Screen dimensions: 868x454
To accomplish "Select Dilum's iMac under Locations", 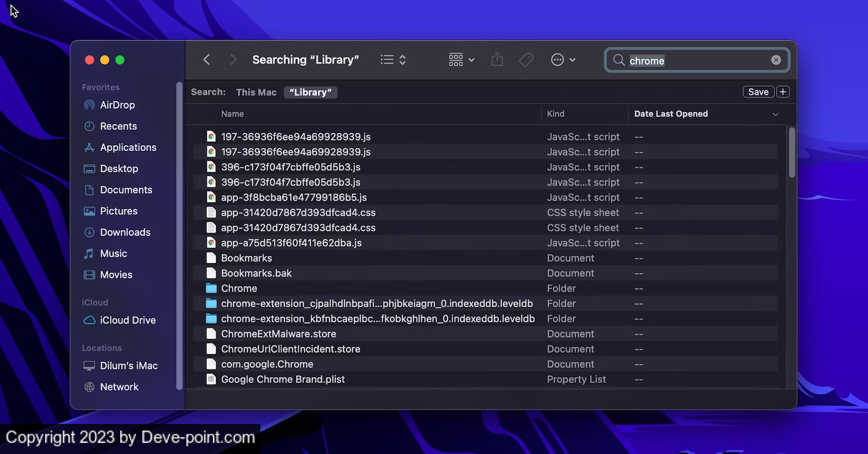I will 121,366.
